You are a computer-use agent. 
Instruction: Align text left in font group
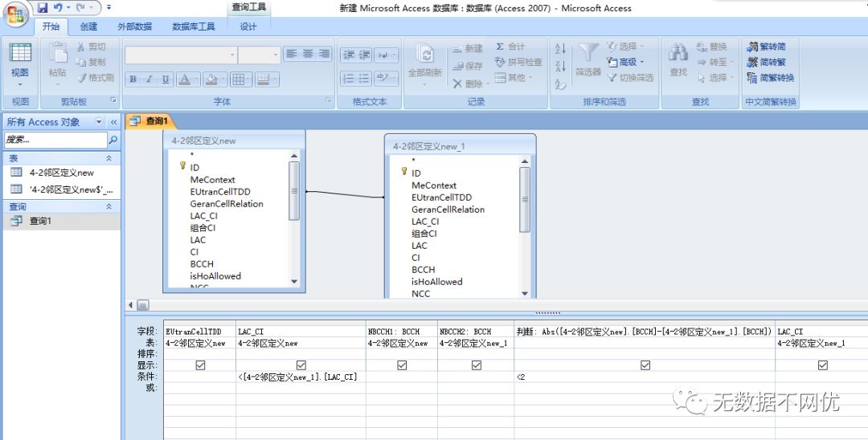click(291, 54)
